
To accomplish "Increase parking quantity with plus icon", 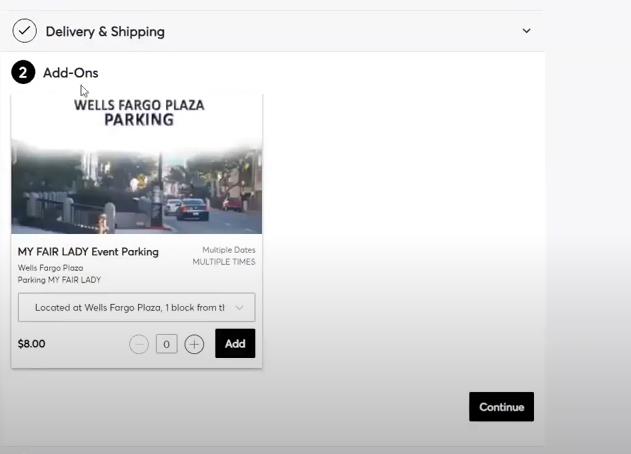I will point(194,344).
